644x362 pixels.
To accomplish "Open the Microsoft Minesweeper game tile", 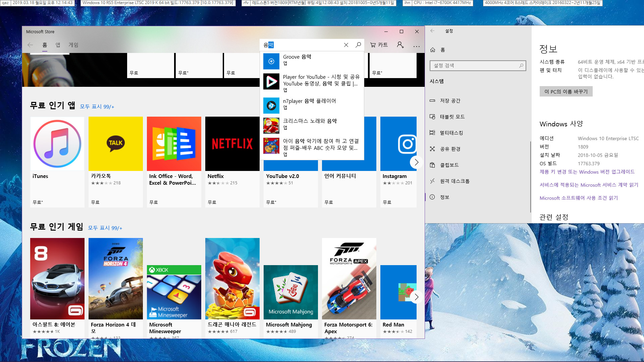I will tap(174, 301).
